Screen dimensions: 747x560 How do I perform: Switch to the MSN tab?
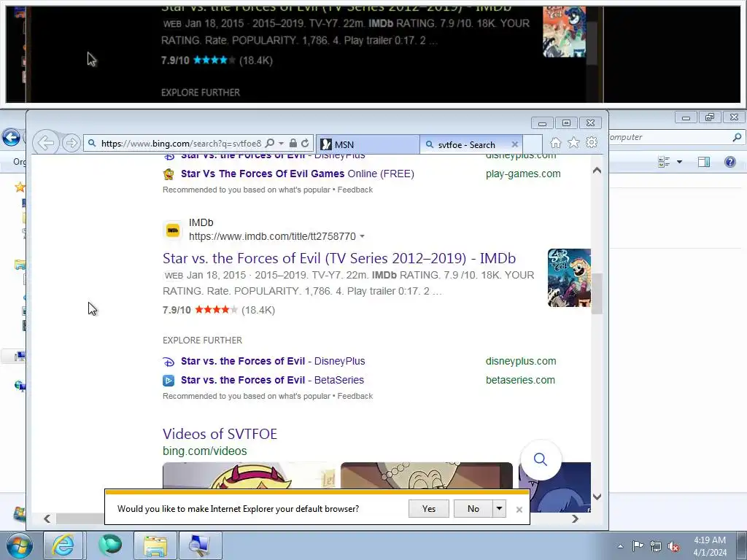point(368,144)
